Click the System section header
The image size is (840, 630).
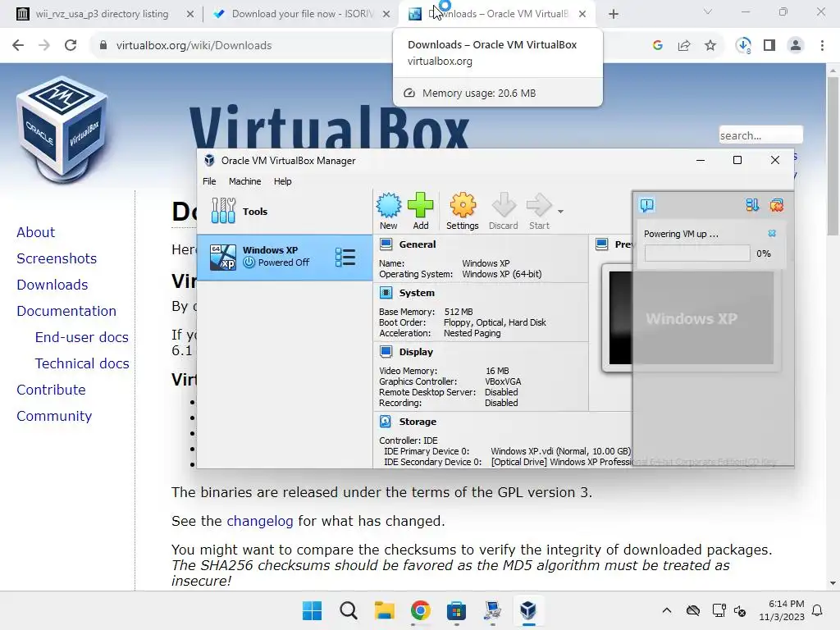[x=417, y=293]
